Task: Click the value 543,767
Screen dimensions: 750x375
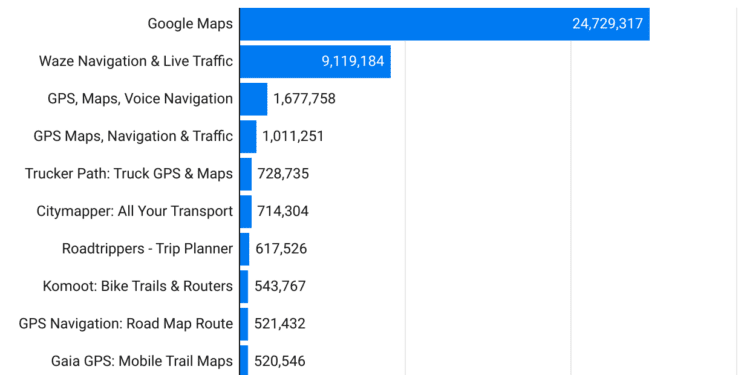Action: point(280,287)
